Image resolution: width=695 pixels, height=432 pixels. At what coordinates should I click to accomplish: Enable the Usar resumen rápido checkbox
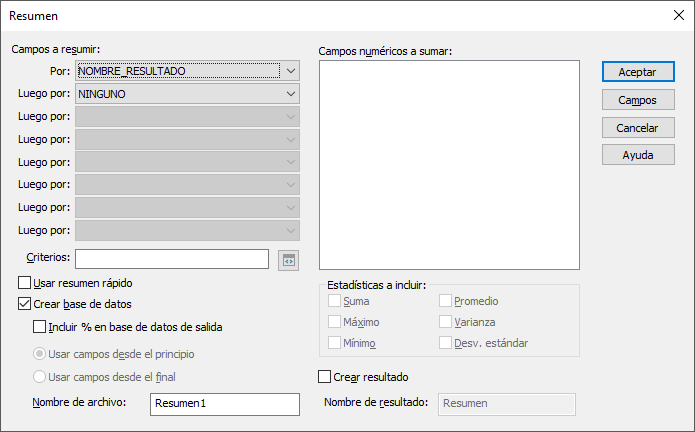coord(26,283)
